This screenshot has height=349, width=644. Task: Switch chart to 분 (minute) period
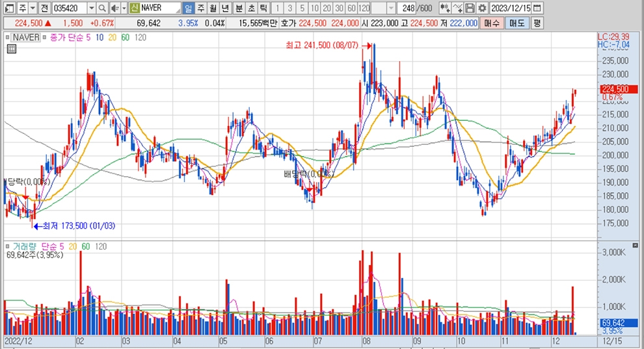(238, 8)
